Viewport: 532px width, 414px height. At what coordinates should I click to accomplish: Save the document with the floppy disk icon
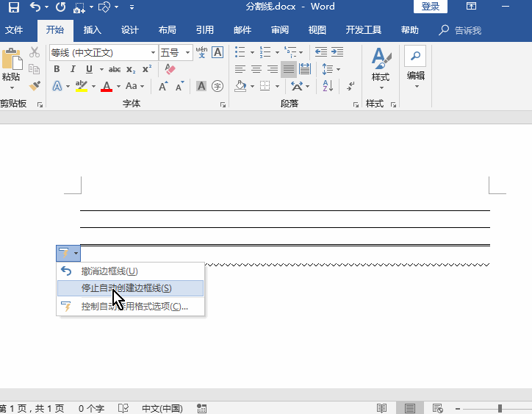point(13,7)
